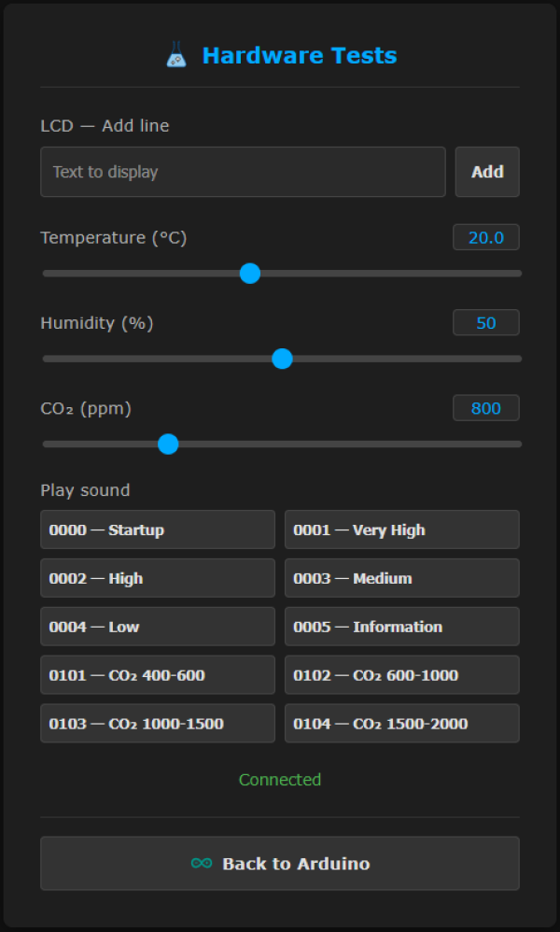Screen dimensions: 560x932
Task: Play the 0005 Information sound
Action: [401, 627]
